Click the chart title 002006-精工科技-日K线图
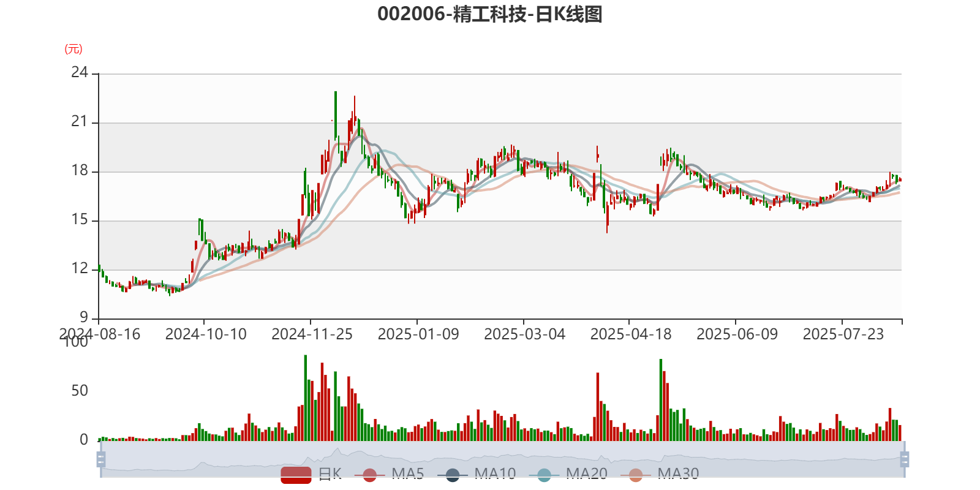 point(490,14)
